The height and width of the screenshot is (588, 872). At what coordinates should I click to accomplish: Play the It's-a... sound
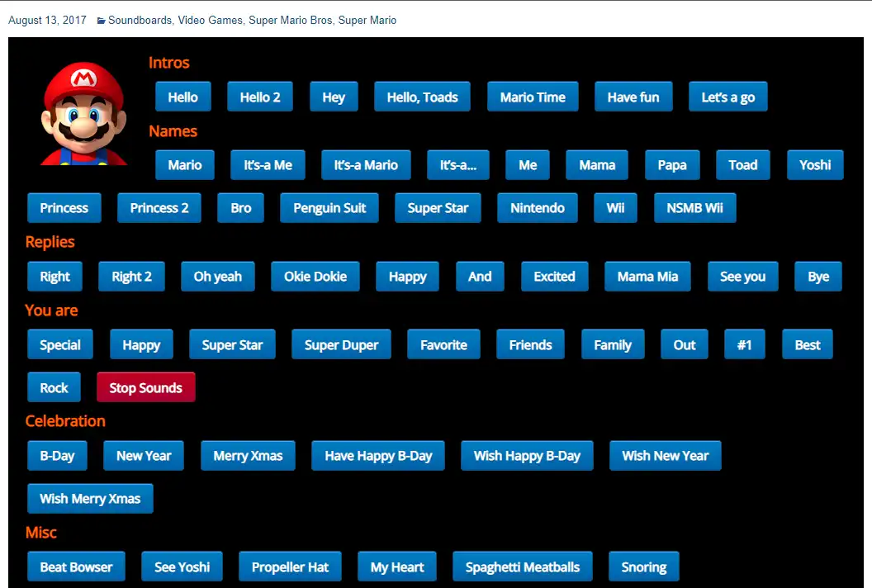457,164
